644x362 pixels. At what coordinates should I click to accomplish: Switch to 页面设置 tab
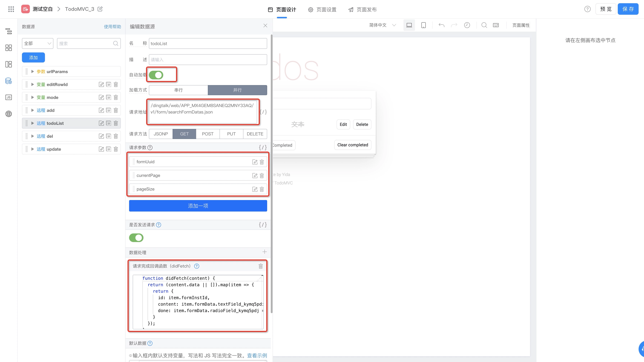[x=322, y=10]
